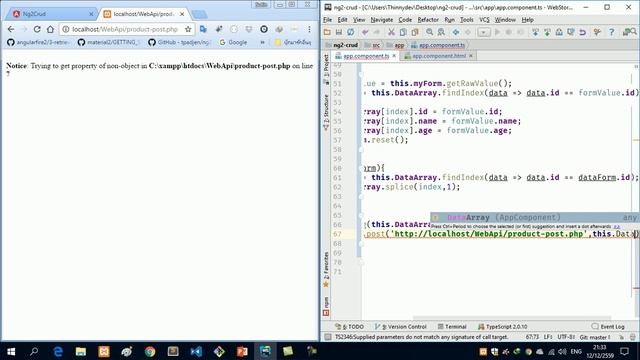Image resolution: width=640 pixels, height=360 pixels.
Task: Open Chrome from Windows taskbar
Action: click(x=150, y=351)
